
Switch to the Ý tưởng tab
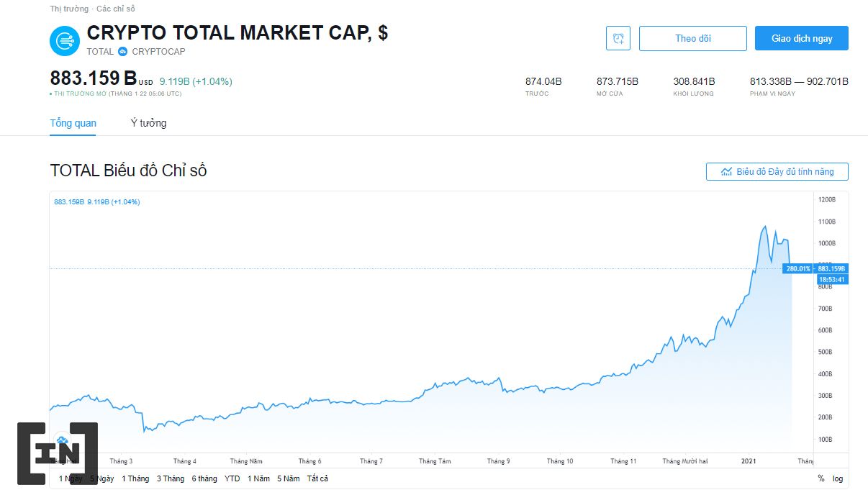click(x=148, y=123)
